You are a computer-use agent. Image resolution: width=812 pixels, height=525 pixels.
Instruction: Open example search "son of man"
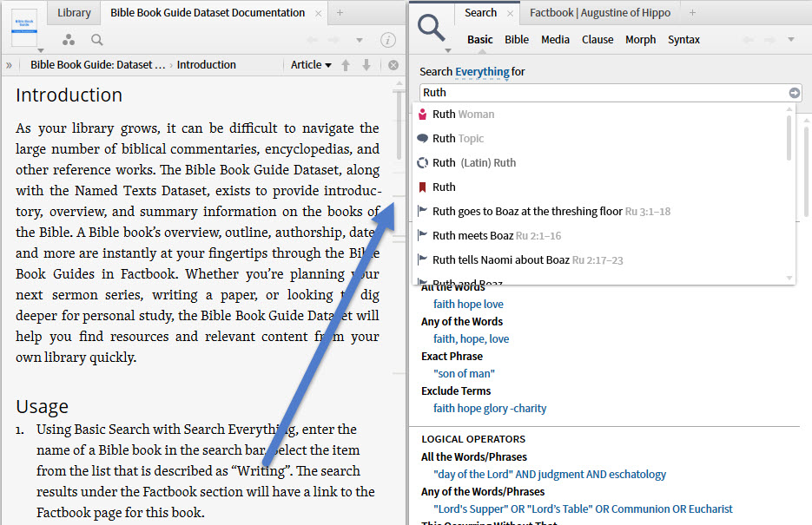coord(464,373)
